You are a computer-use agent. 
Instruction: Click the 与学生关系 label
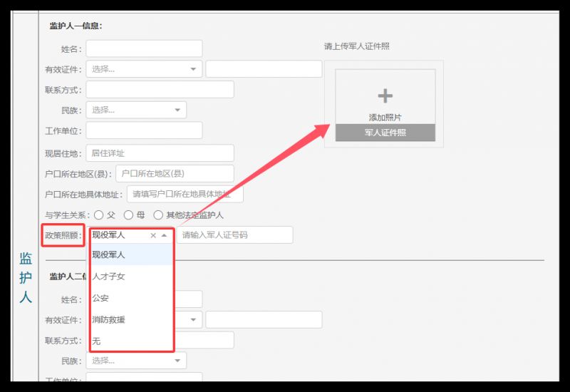67,215
